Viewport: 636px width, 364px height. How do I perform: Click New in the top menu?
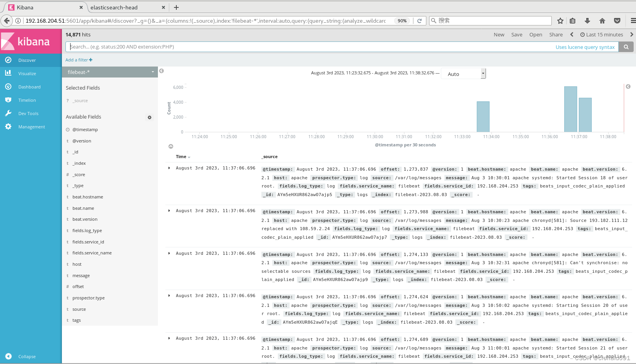pos(499,34)
